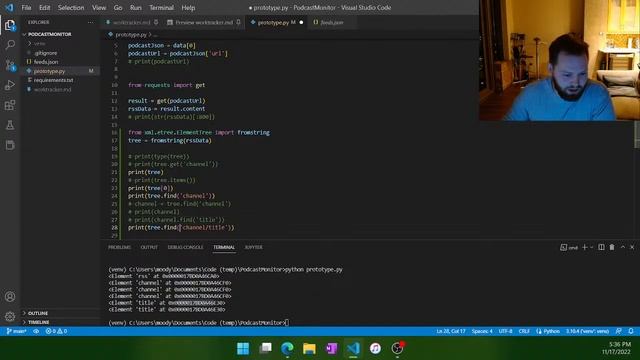Click feedback icon in status bar
The width and height of the screenshot is (640, 360).
(619, 331)
